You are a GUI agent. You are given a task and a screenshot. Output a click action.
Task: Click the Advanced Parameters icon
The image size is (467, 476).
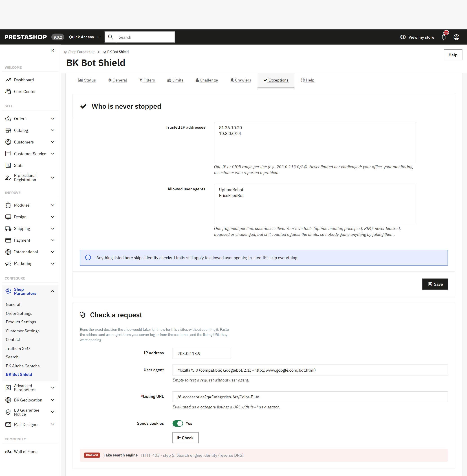pyautogui.click(x=8, y=388)
